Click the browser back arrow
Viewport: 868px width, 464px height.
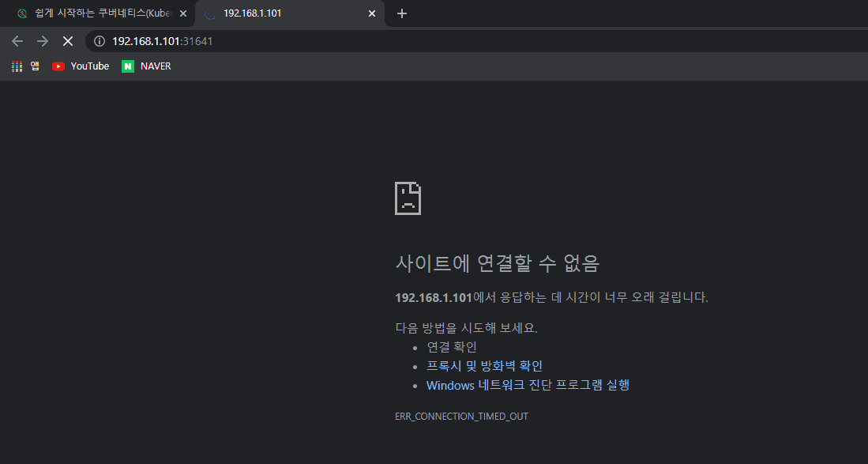pos(17,41)
